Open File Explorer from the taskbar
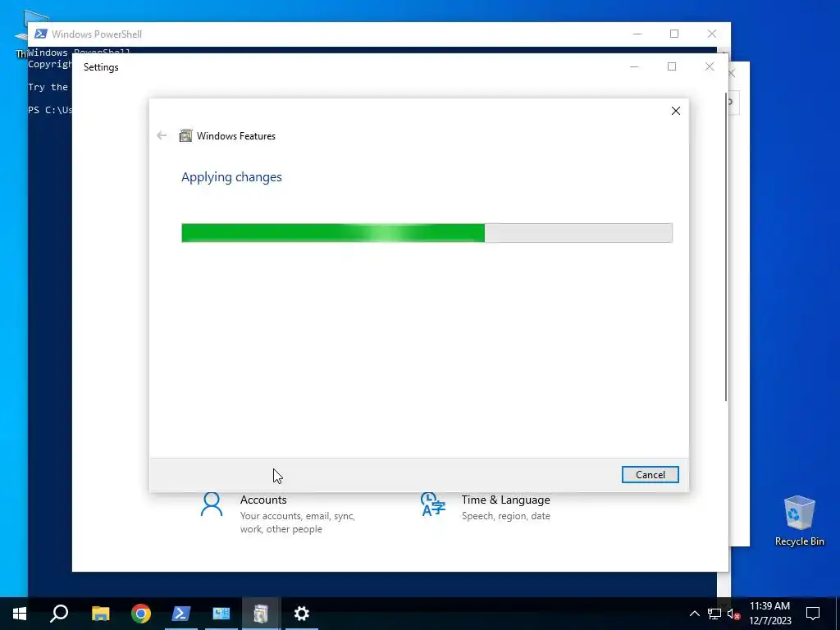Image resolution: width=840 pixels, height=630 pixels. (100, 614)
